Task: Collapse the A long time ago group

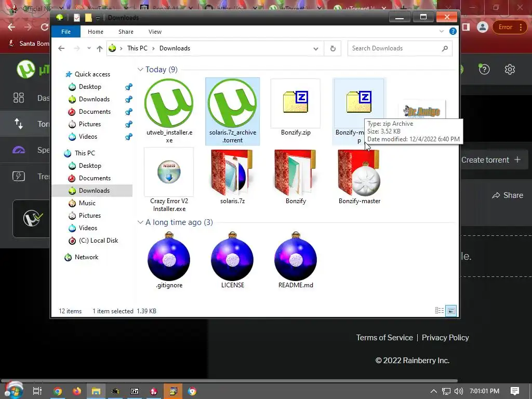Action: click(x=140, y=222)
